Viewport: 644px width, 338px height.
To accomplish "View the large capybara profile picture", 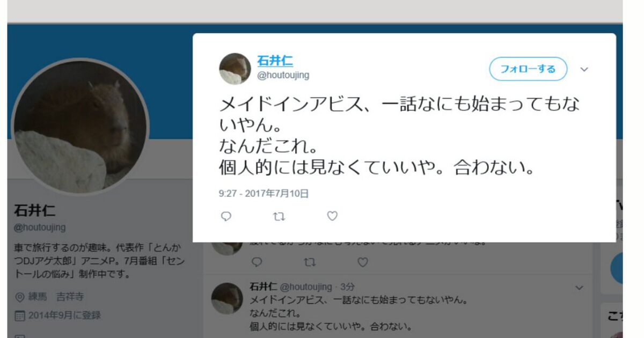I will coord(80,126).
